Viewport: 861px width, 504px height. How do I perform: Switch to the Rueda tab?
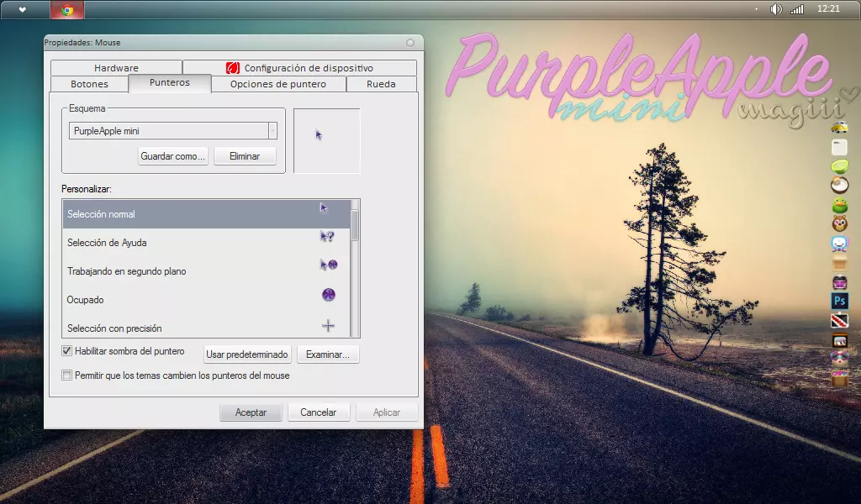(x=383, y=84)
